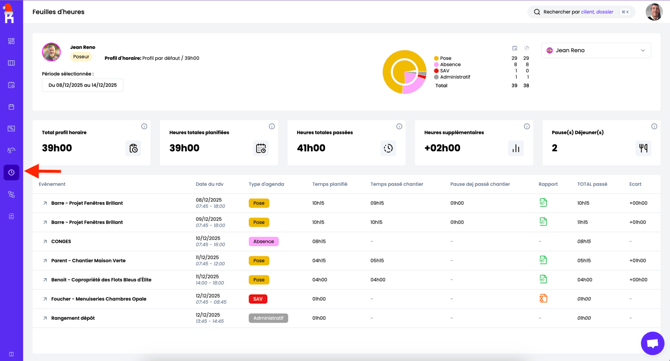
Task: Sort by TOTAL passé column header
Action: 592,184
